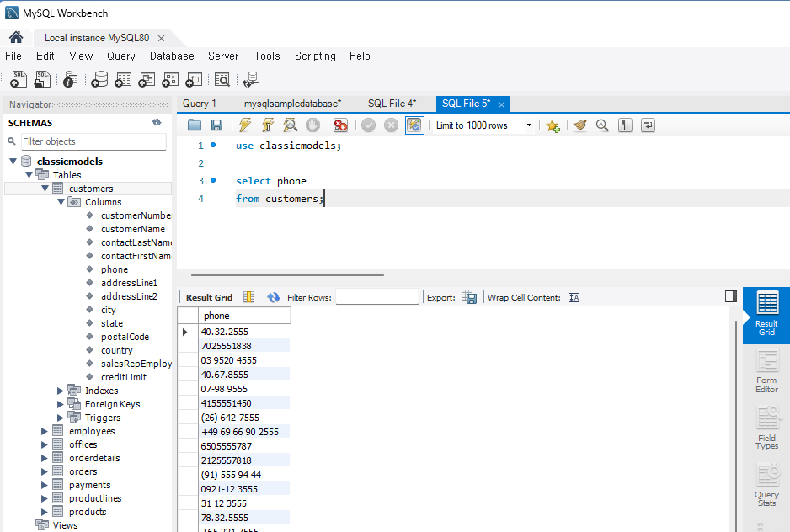Expand the Foreign Keys node
The height and width of the screenshot is (532, 790).
pos(61,404)
